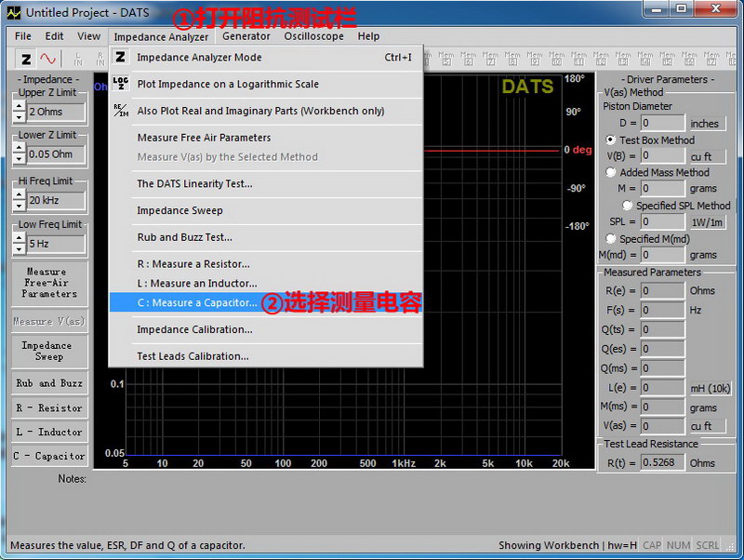Select 'Impedance Calibration...' from the menu

coord(194,329)
